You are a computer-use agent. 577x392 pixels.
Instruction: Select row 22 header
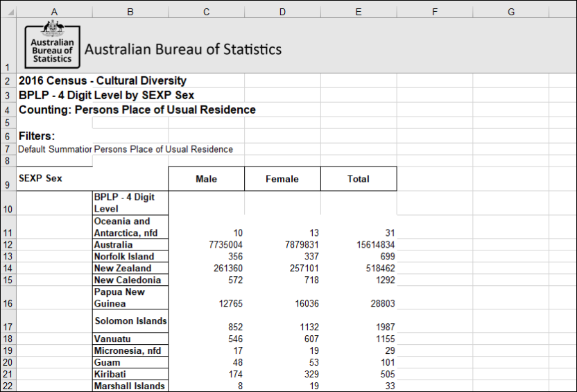point(8,386)
